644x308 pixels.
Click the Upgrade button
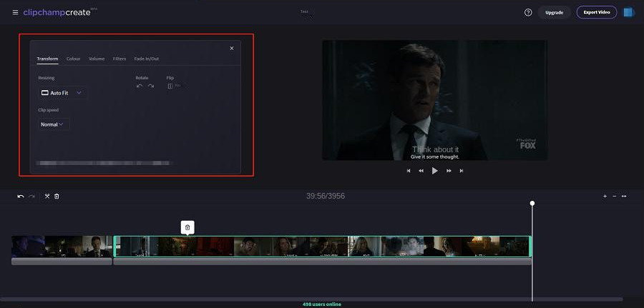pos(554,12)
